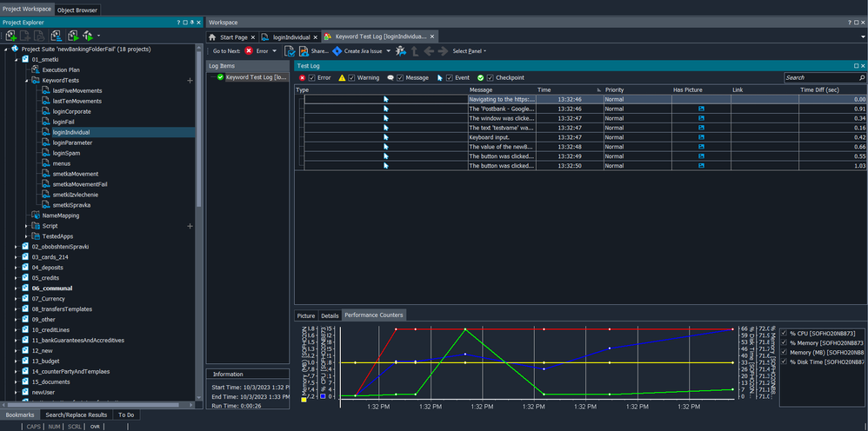868x431 pixels.
Task: Click the add plus icon beside KeywordTests
Action: 190,80
